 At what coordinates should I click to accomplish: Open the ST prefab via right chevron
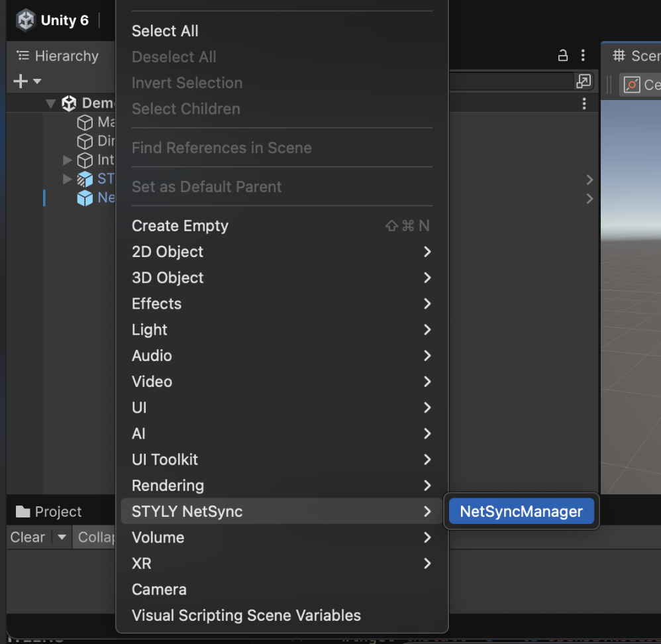coord(589,180)
